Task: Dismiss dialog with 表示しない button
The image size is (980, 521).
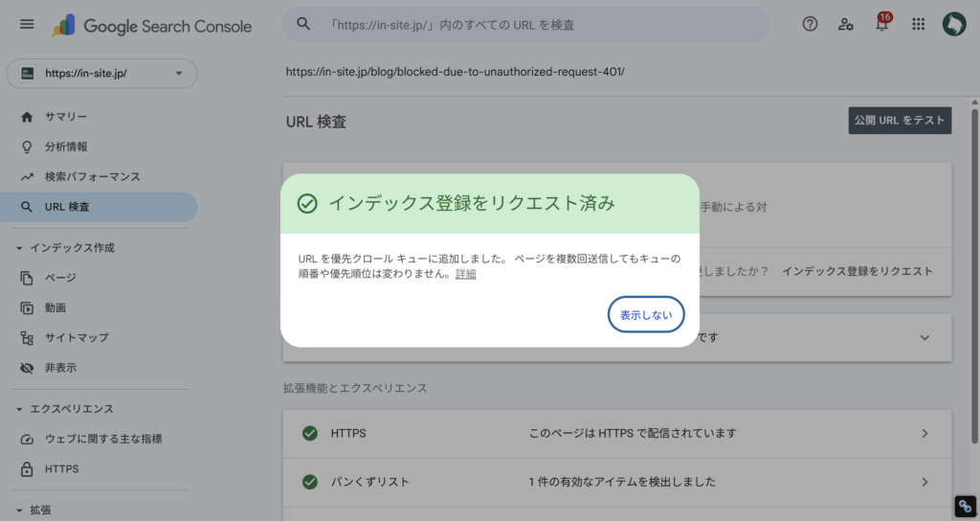Action: 646,314
